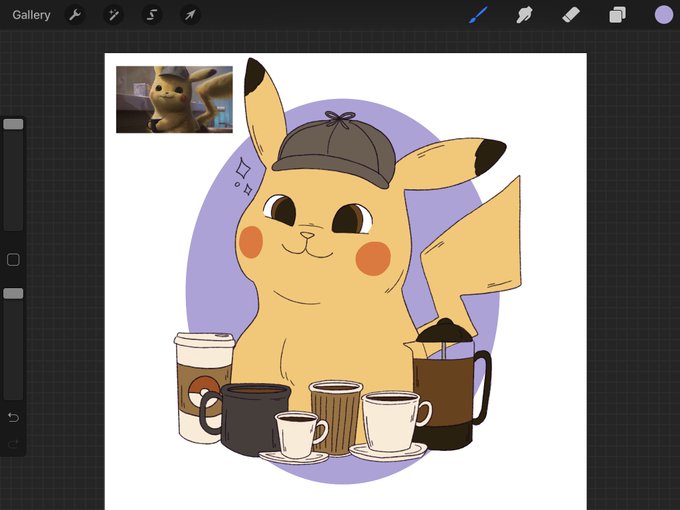Activate the Transform arrow tool
This screenshot has width=680, height=510.
pos(190,15)
